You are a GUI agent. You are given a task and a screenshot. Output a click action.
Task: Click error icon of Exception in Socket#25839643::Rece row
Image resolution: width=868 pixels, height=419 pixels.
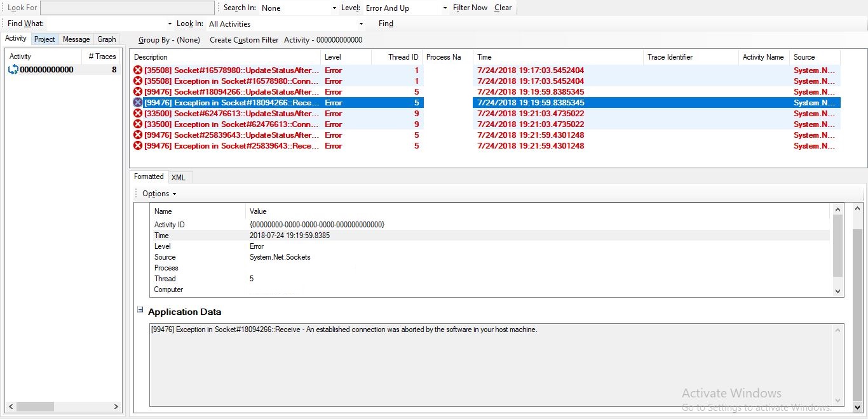[138, 146]
